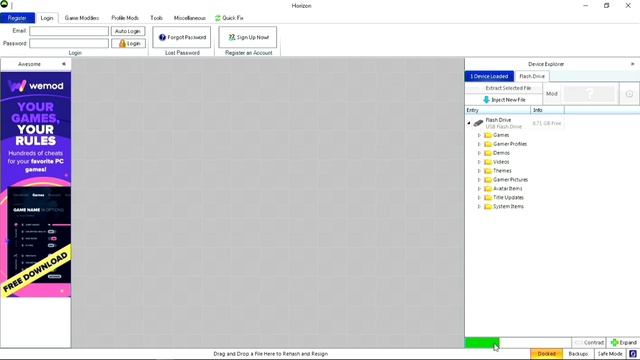Click the Horizon app icon in title bar
Image resolution: width=640 pixels, height=360 pixels.
pos(4,4)
